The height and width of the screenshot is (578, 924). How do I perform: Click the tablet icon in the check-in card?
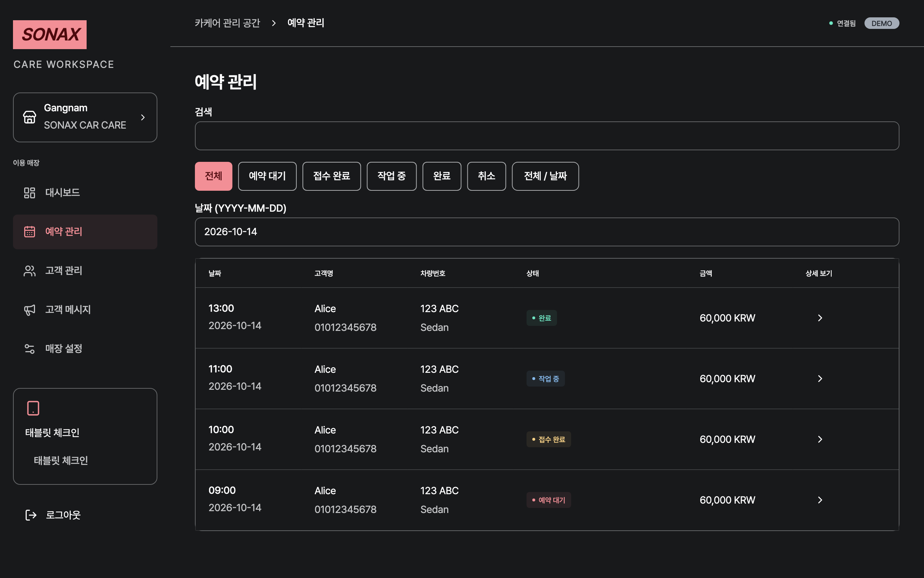tap(33, 408)
